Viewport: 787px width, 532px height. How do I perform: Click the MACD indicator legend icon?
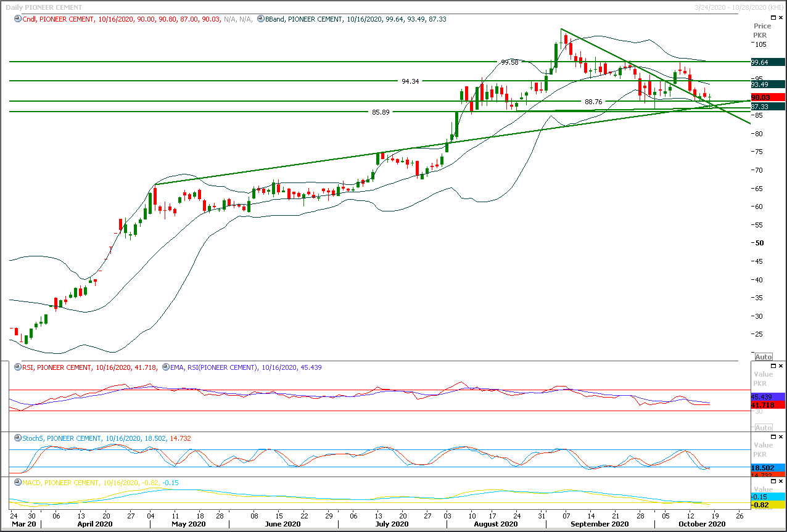pyautogui.click(x=17, y=483)
